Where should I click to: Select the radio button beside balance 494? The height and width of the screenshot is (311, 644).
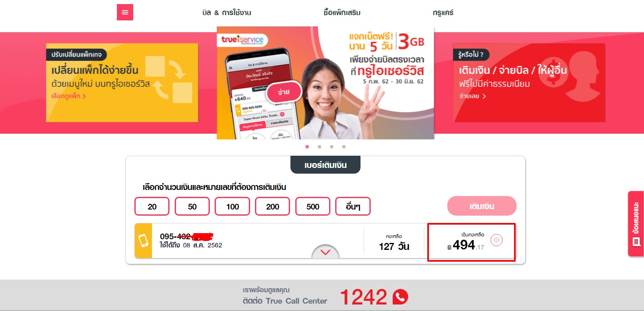[x=497, y=240]
